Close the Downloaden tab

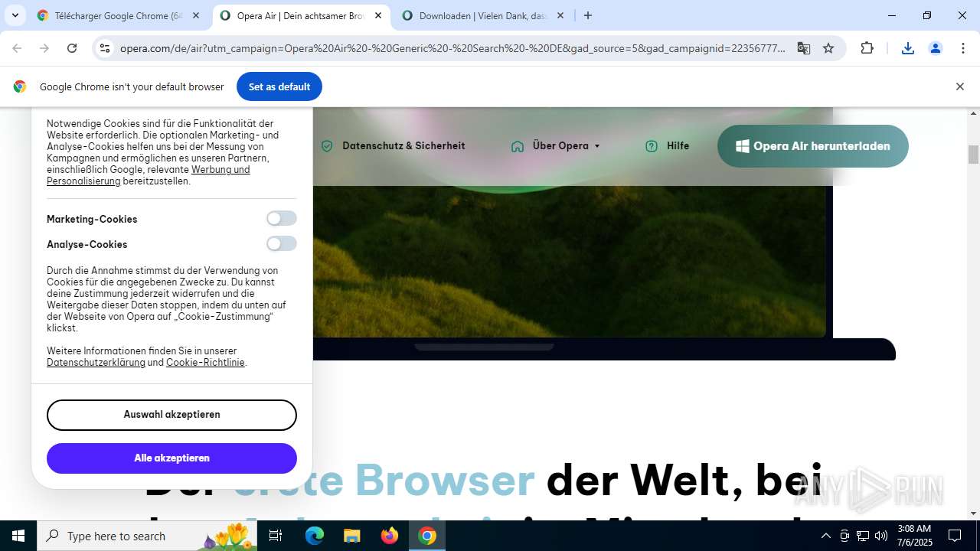560,15
